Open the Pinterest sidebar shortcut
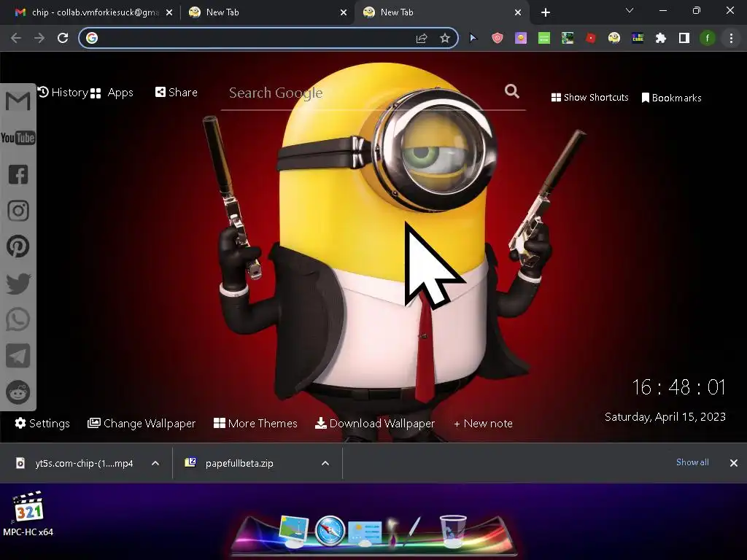This screenshot has width=747, height=560. click(18, 246)
